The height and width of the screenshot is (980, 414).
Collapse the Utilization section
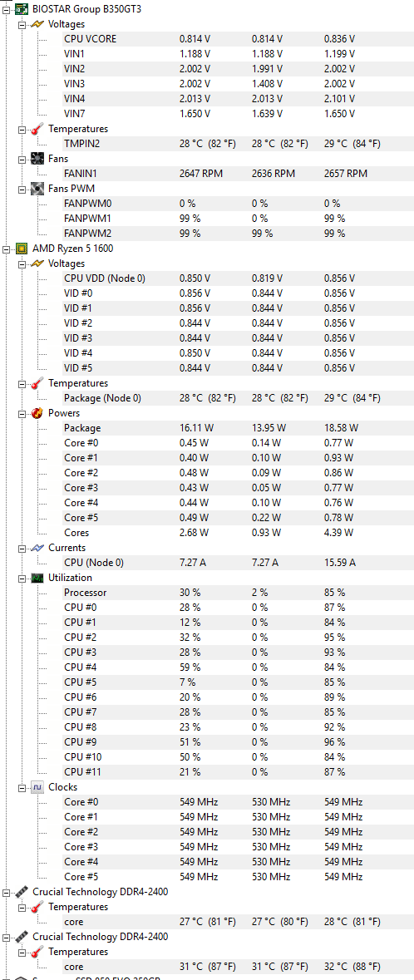click(22, 579)
